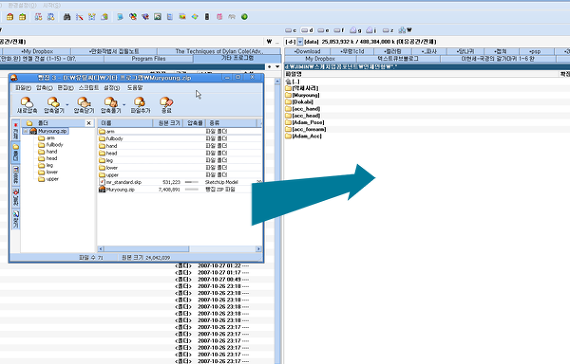
Task: Switch to drive e in the right panel
Action: tap(323, 30)
